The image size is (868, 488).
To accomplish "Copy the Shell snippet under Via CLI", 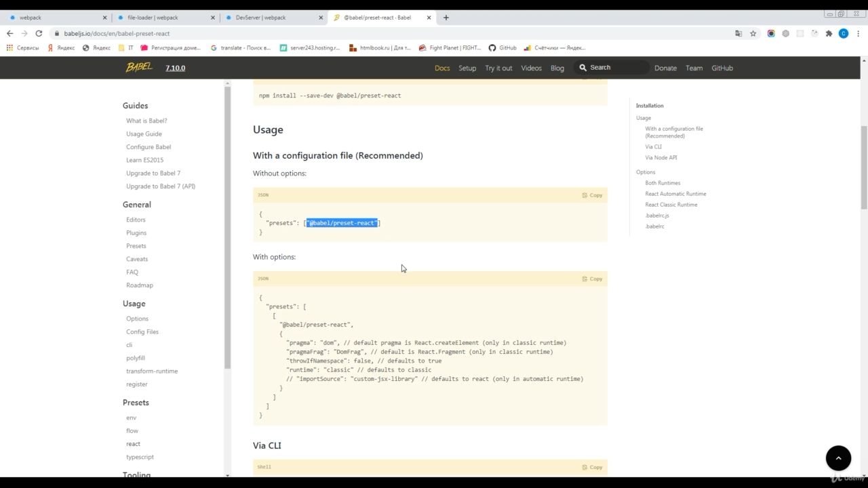I will 592,467.
